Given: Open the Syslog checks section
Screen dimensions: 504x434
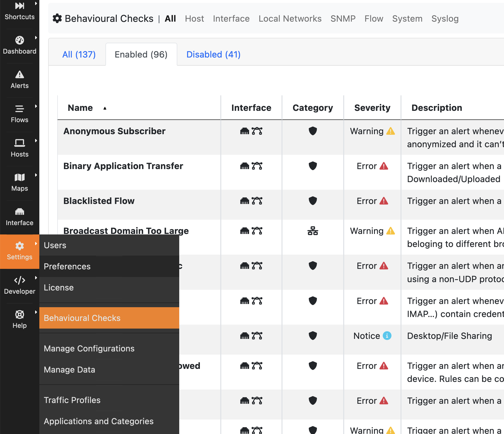Looking at the screenshot, I should point(445,18).
